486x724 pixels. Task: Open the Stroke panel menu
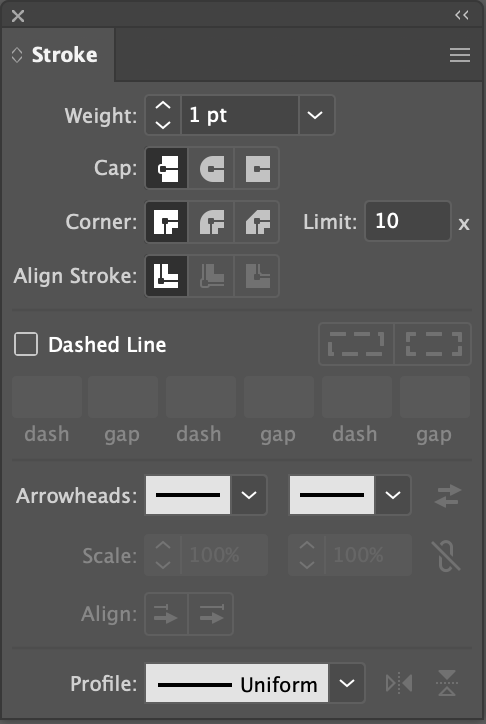pos(460,55)
